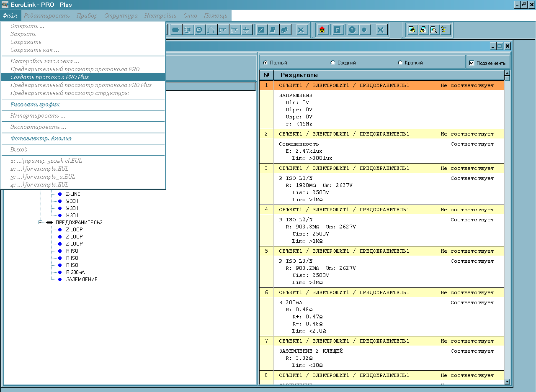536x392 pixels.
Task: Choose Выход in the File menu
Action: [x=83, y=149]
